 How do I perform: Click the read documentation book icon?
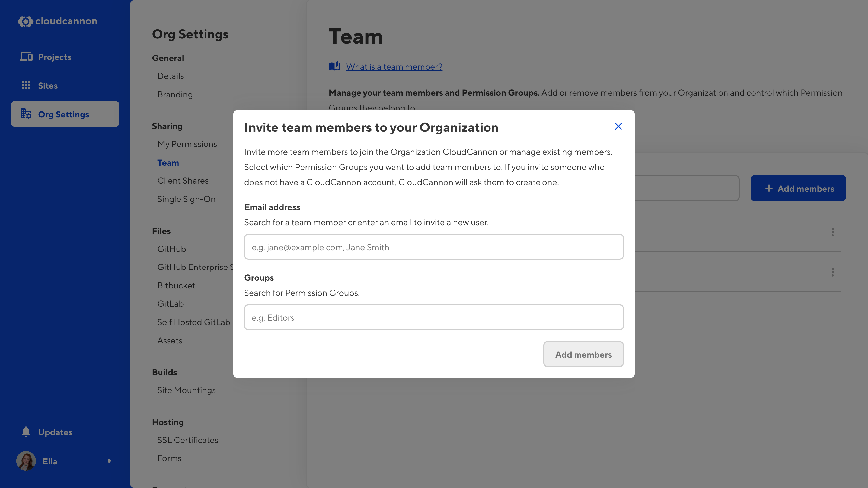coord(334,66)
